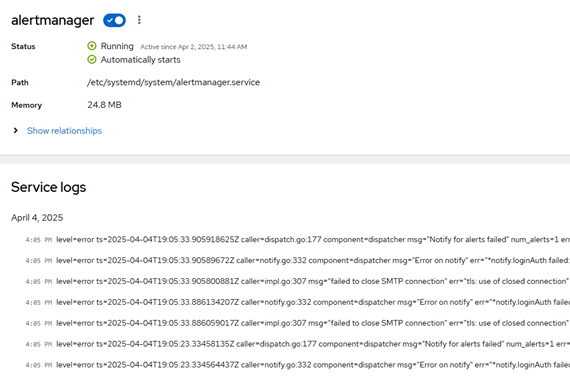Screen dimensions: 570x377
Task: Toggle the alertmanager service enable switch
Action: [x=114, y=20]
